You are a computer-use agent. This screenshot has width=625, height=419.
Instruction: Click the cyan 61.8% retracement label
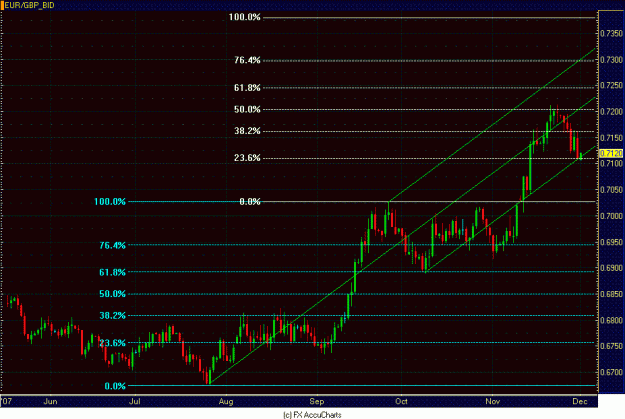112,272
